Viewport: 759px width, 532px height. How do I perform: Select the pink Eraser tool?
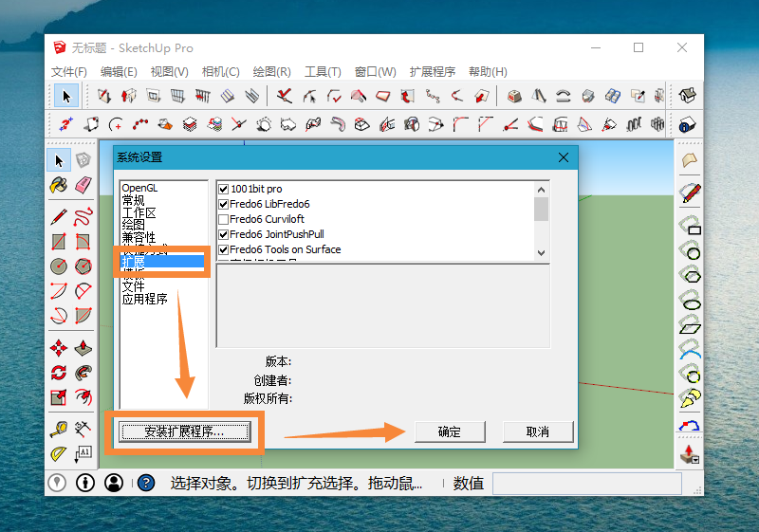tap(83, 185)
